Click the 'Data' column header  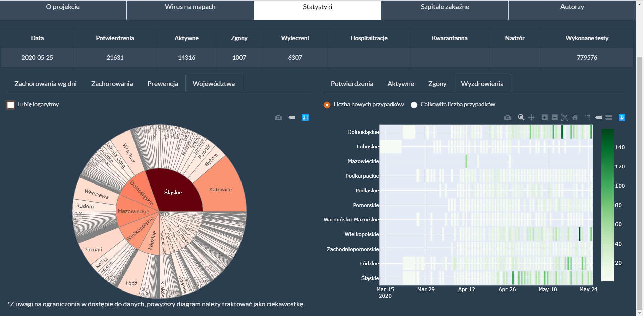37,38
